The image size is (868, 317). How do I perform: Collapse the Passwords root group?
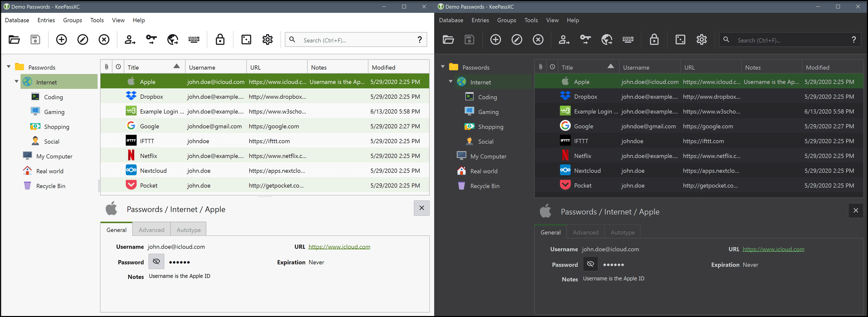tap(9, 67)
